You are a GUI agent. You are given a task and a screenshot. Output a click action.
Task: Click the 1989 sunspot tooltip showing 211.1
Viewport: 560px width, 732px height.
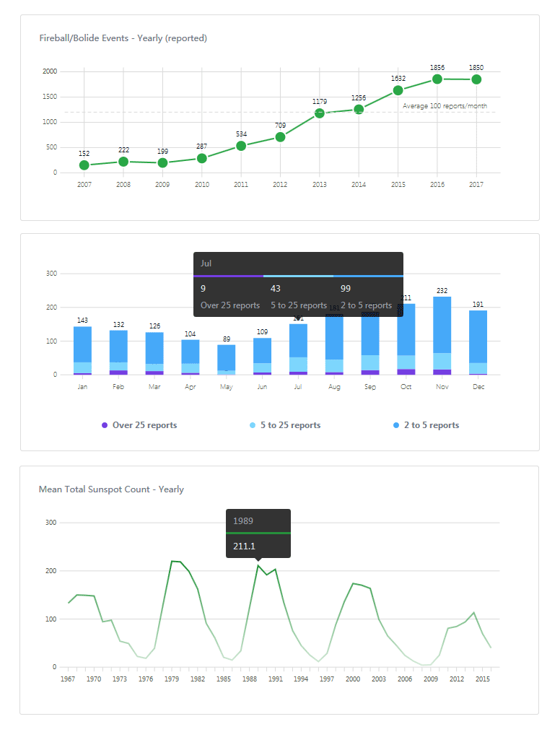[x=258, y=533]
